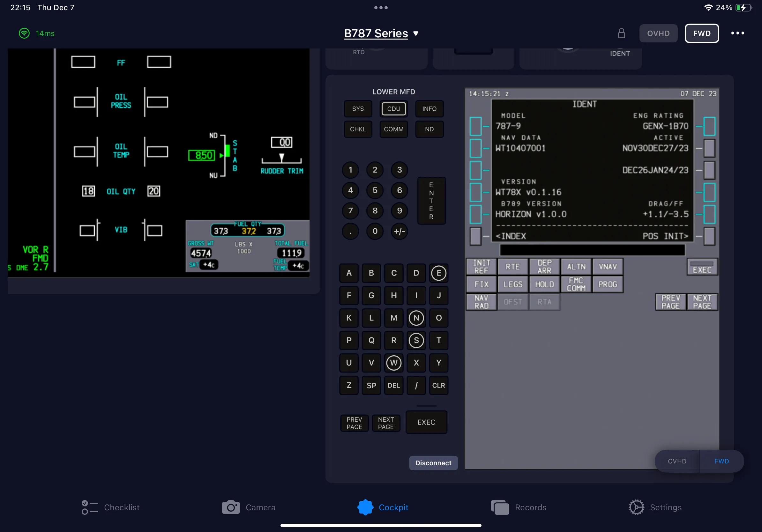
Task: Tap the plus/minus key
Action: pyautogui.click(x=399, y=231)
